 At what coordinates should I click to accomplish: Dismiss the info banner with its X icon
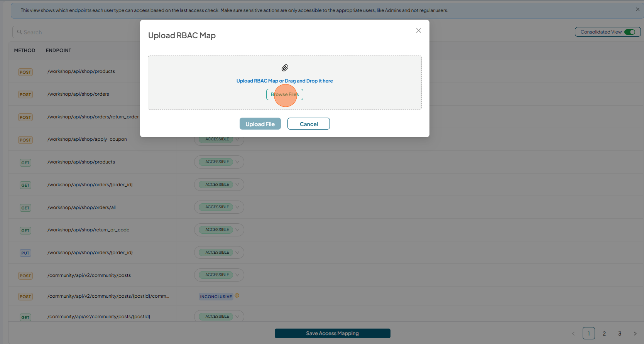pos(638,9)
